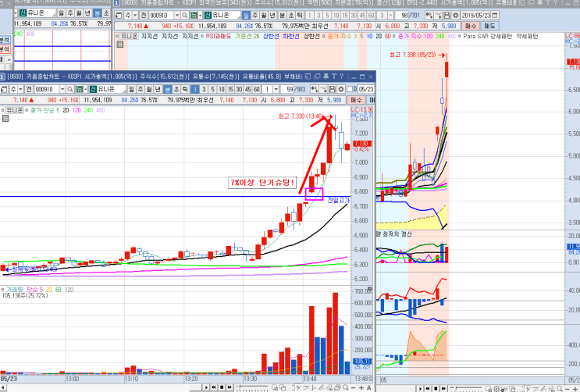Click RSI과매도 indicator label in back chart
The image size is (580, 392).
tap(219, 36)
